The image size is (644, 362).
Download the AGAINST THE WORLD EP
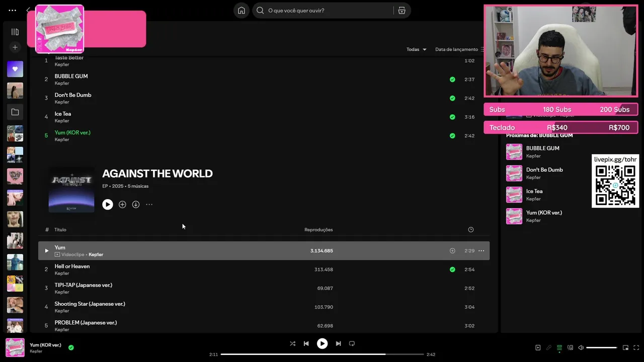pyautogui.click(x=136, y=205)
